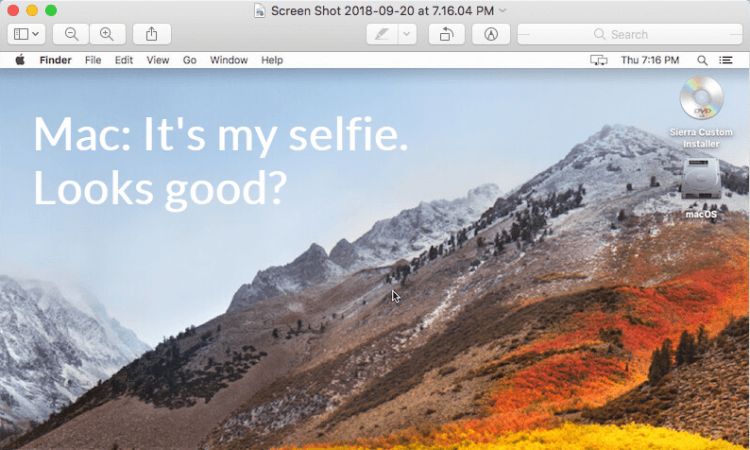Image resolution: width=750 pixels, height=450 pixels.
Task: Rotate the image with Rotate button
Action: (x=446, y=34)
